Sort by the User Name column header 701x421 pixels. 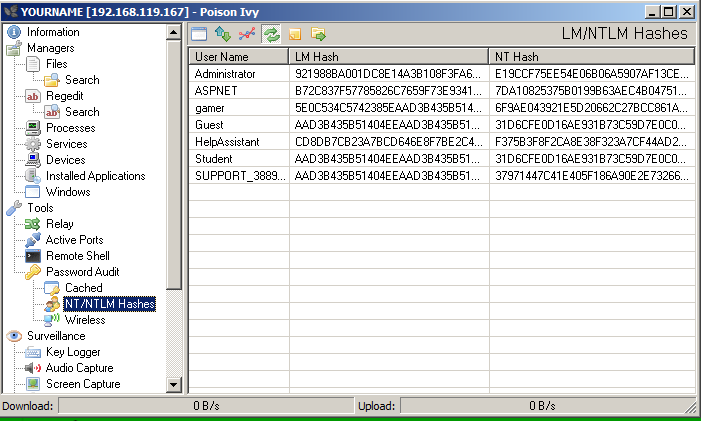point(239,57)
